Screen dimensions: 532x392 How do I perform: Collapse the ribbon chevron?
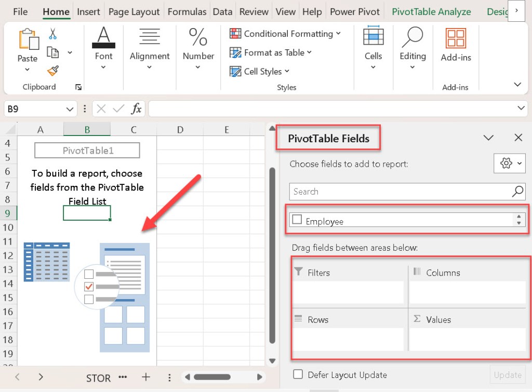click(517, 85)
